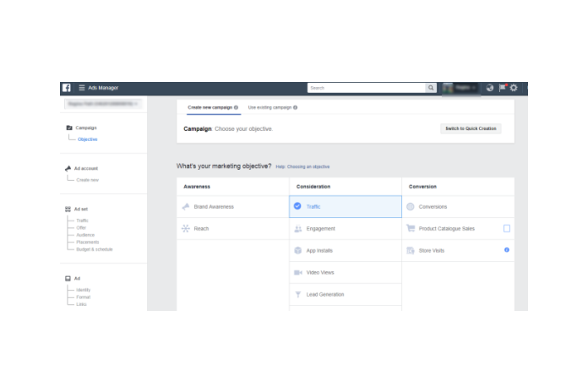This screenshot has width=588, height=392.
Task: Select the Brand Awareness objective
Action: pos(213,207)
